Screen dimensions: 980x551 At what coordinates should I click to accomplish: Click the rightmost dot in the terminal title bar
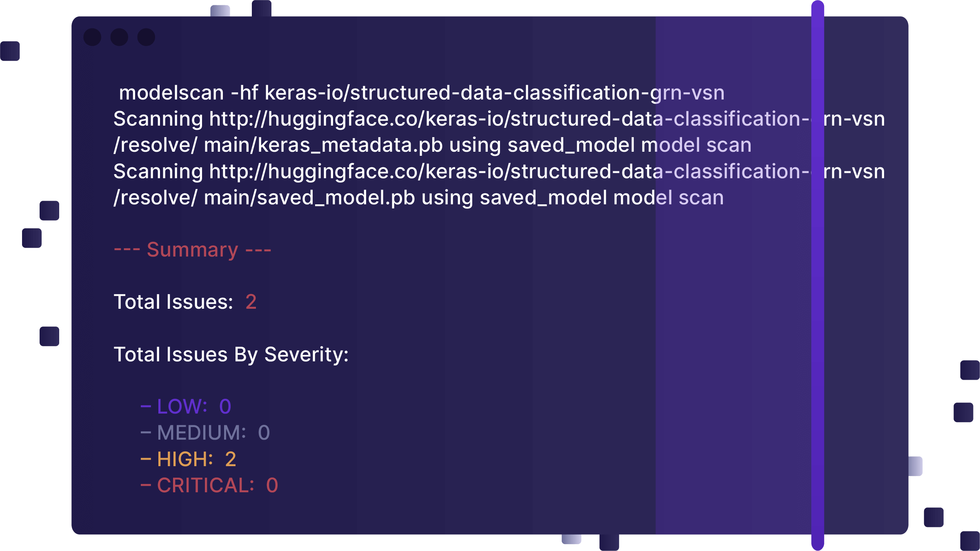coord(146,37)
